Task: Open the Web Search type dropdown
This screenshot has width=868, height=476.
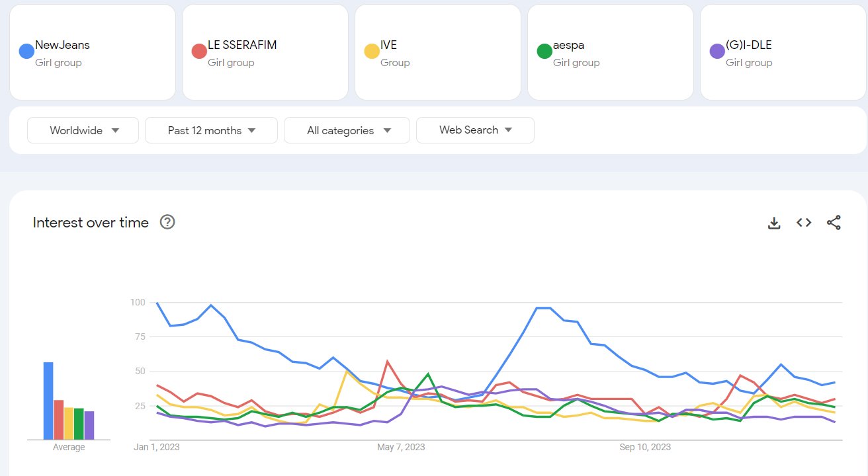Action: (x=475, y=130)
